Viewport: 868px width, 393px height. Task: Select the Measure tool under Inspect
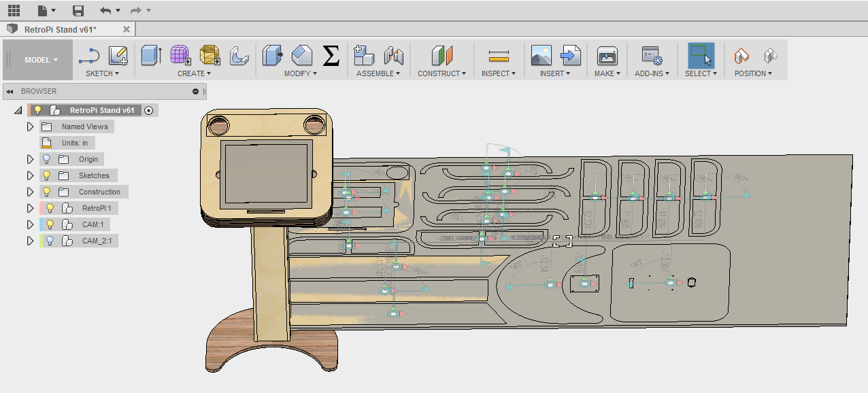pyautogui.click(x=499, y=54)
